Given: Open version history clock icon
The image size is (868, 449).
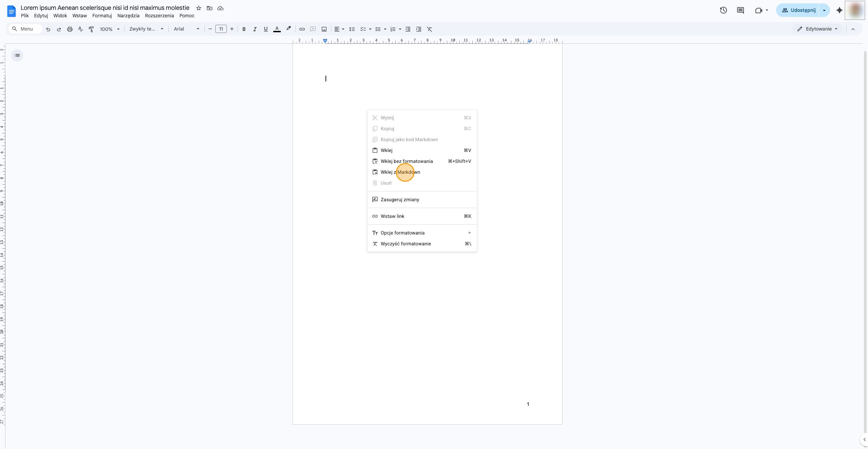Looking at the screenshot, I should point(723,10).
